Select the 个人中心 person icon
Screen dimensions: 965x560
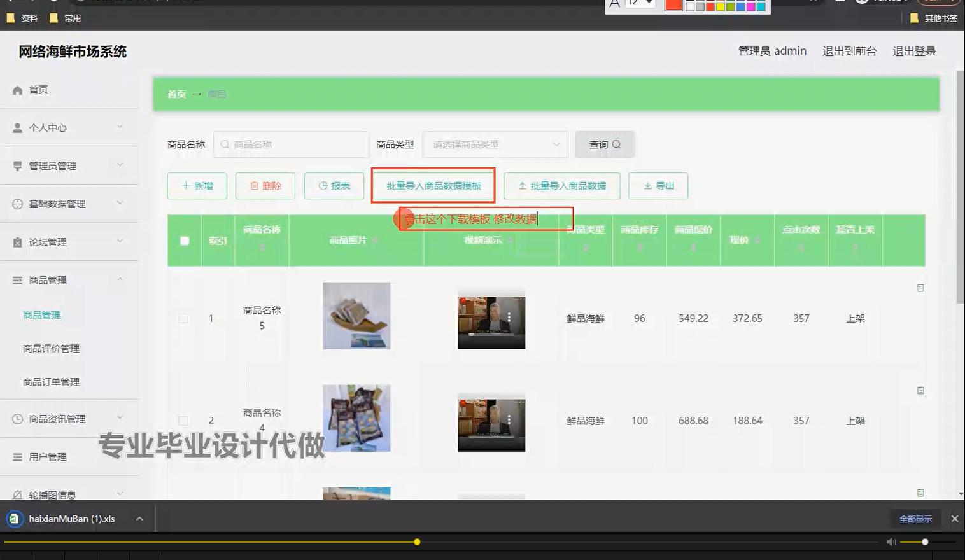[x=17, y=127]
